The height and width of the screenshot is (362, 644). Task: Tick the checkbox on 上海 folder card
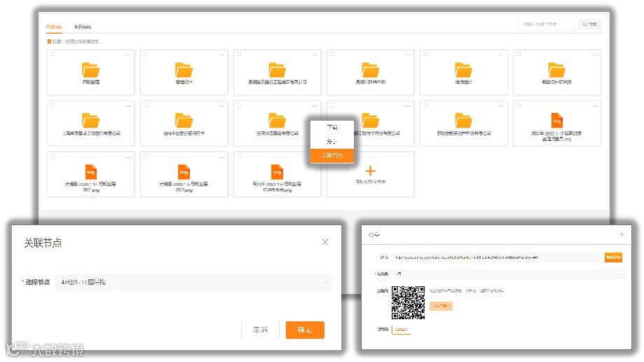pos(52,105)
